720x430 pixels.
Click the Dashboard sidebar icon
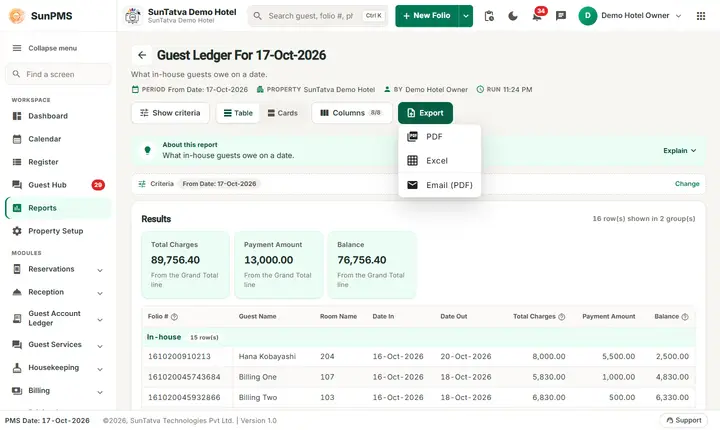(17, 116)
